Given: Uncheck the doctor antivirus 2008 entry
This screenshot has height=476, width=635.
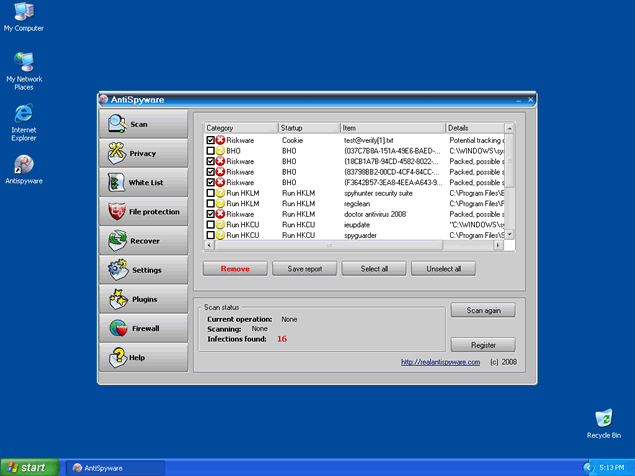Looking at the screenshot, I should (210, 214).
